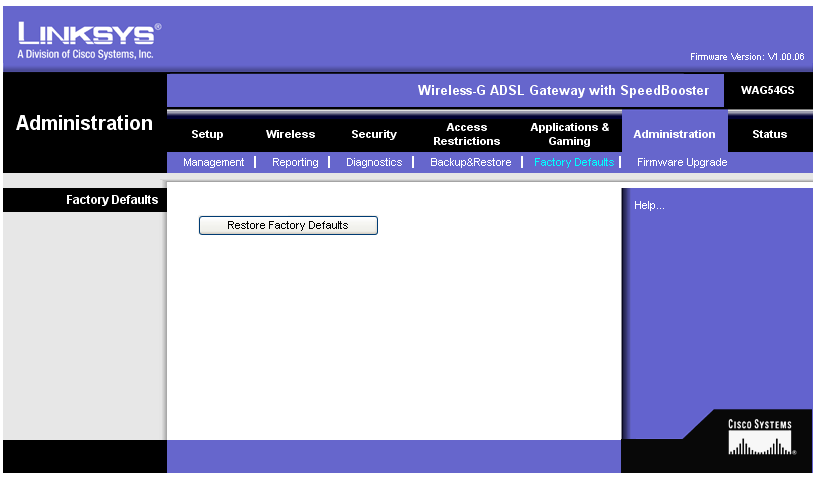Screen dimensions: 819x481
Task: Open the Firmware Upgrade sub-tab
Action: 682,162
